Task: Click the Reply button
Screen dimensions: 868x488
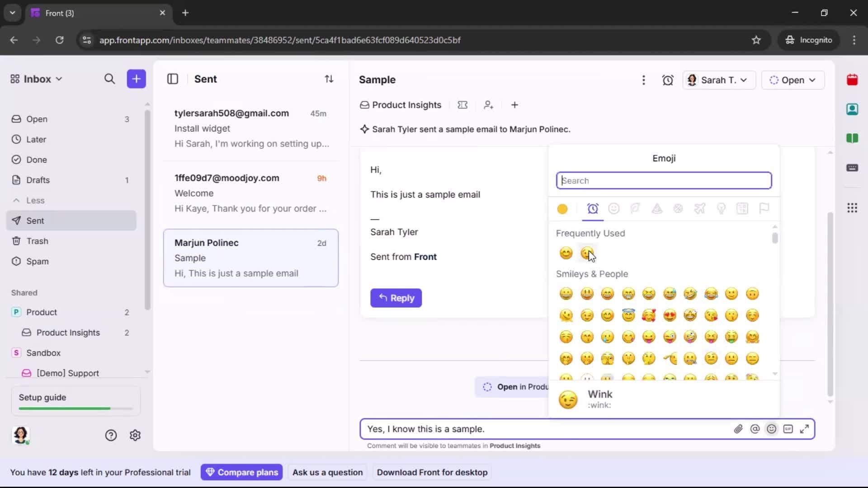Action: coord(396,298)
